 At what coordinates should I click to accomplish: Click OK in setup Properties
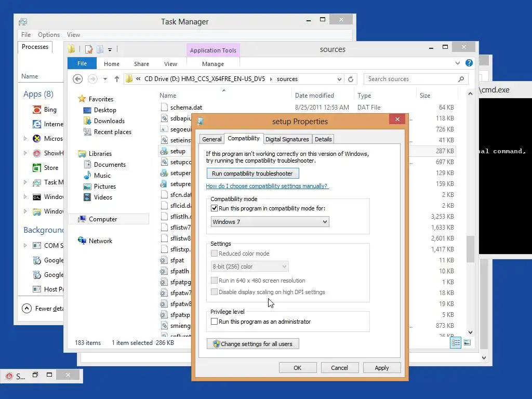pos(298,368)
